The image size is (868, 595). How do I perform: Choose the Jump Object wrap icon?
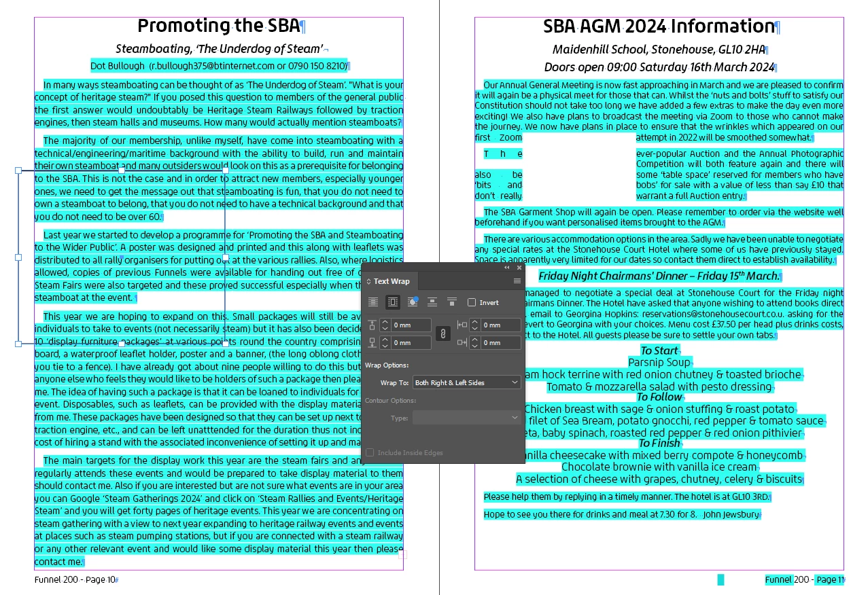[x=432, y=302]
